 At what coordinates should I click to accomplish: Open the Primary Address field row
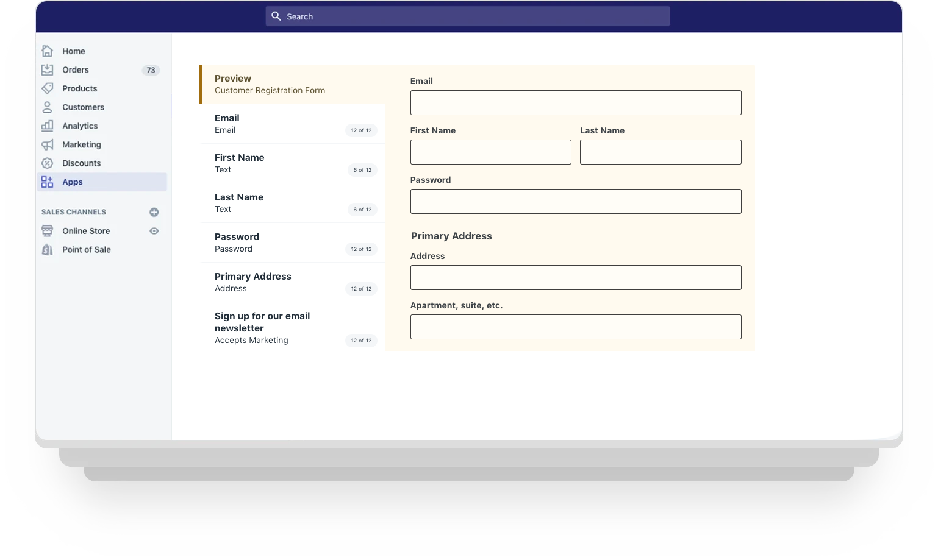tap(293, 282)
